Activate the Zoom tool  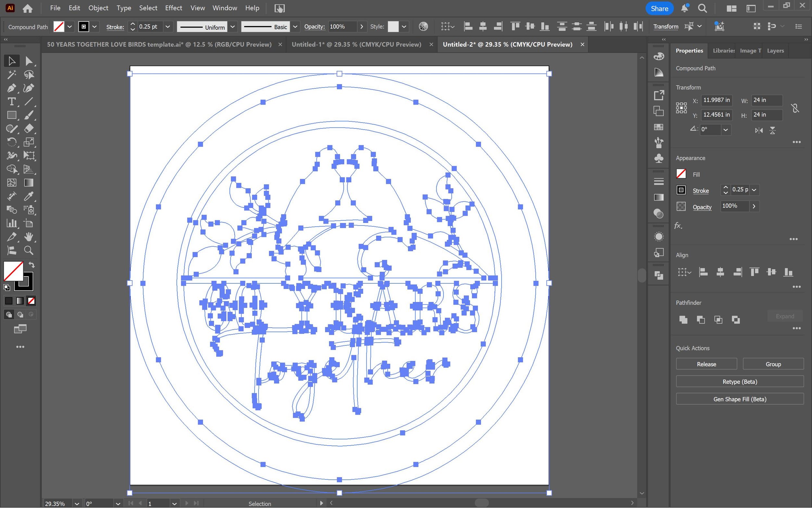click(29, 250)
